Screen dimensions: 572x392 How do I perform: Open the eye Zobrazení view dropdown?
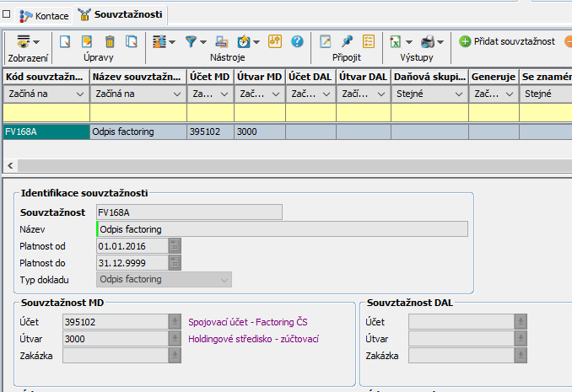28,41
